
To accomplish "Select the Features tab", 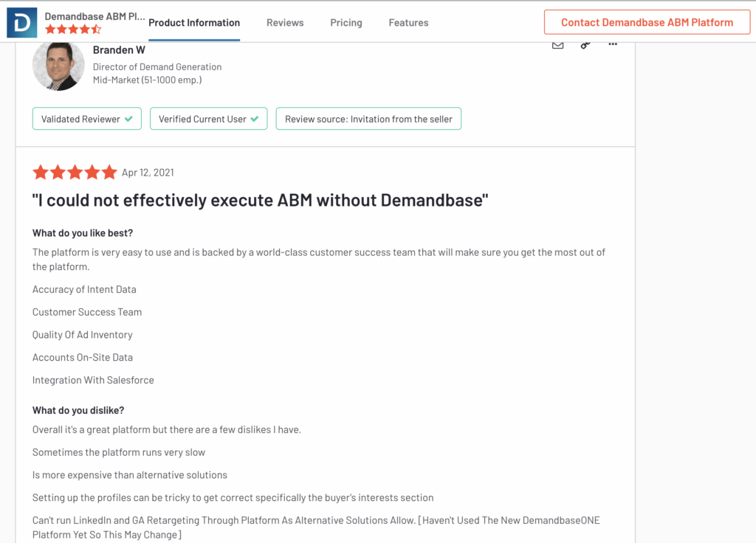I will point(408,23).
